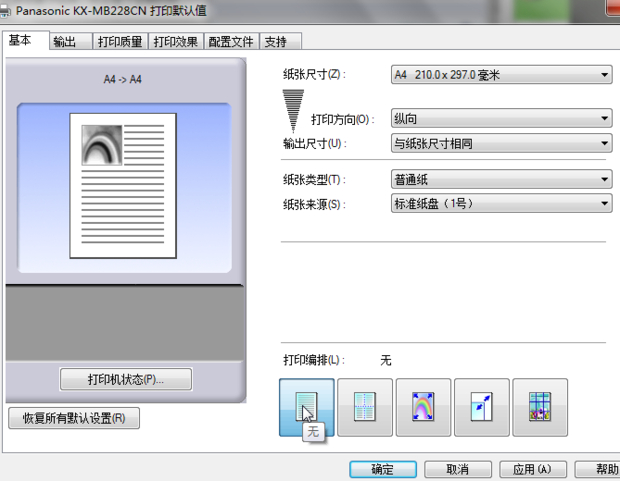Open the 输出尺寸 dropdown
The height and width of the screenshot is (481, 620).
[x=501, y=143]
